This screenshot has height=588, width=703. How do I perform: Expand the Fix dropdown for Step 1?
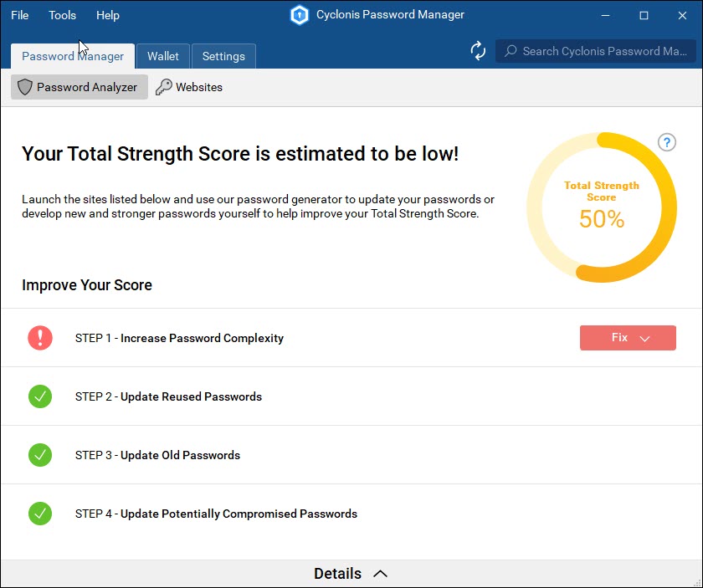click(628, 337)
